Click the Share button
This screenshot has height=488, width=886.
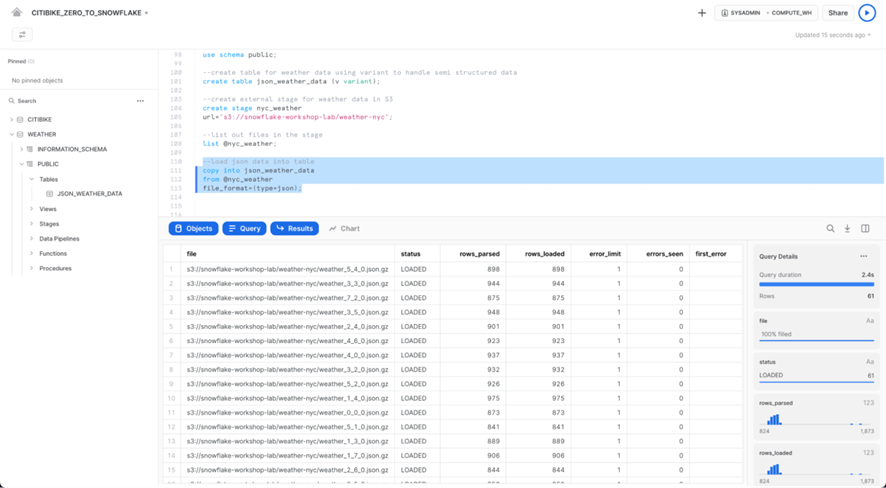837,13
